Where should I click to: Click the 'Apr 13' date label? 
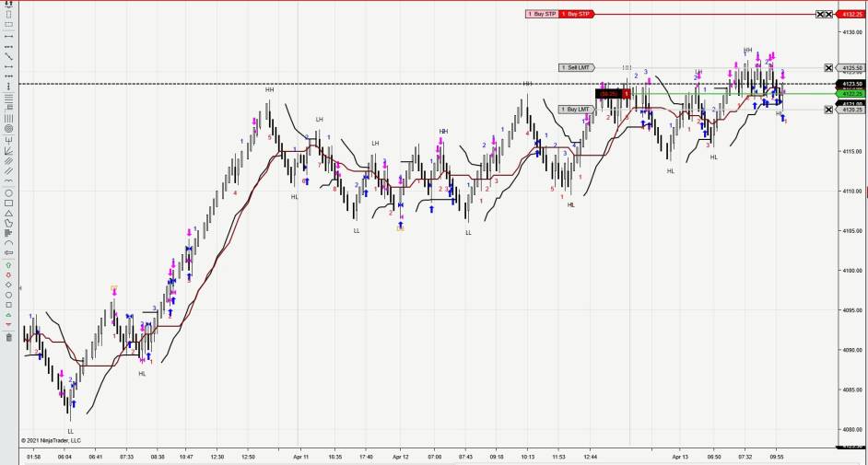point(680,458)
